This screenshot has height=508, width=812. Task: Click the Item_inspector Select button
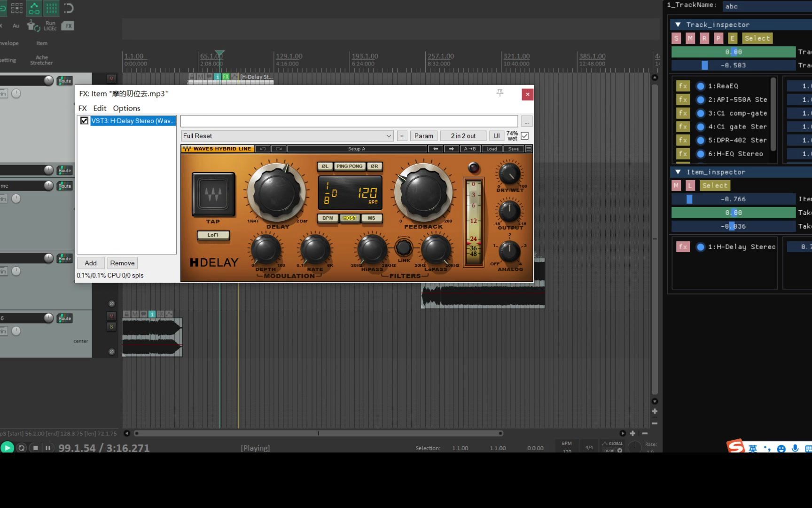point(715,185)
